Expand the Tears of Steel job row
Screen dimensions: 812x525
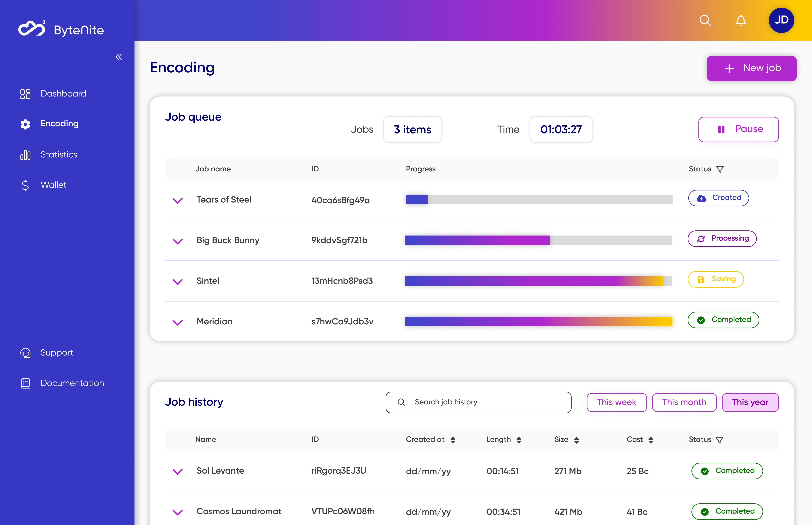click(x=177, y=200)
